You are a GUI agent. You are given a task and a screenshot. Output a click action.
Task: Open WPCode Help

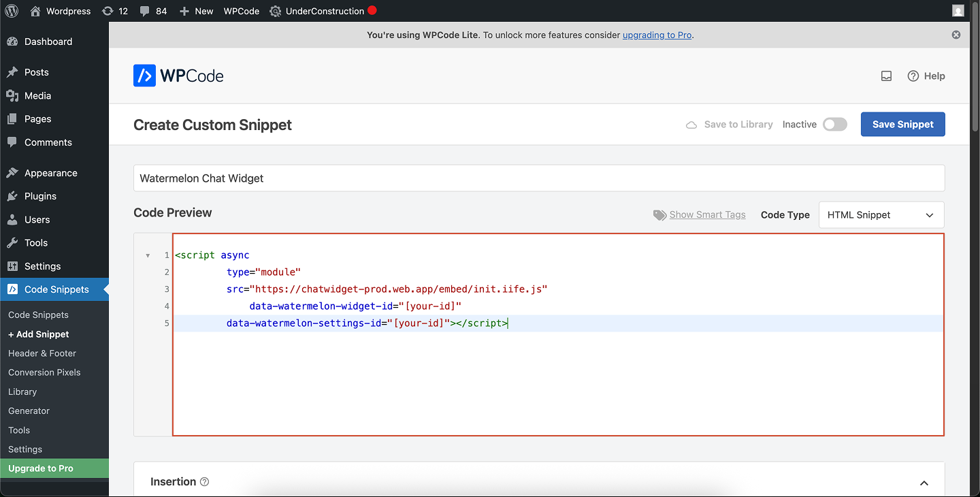click(x=926, y=76)
